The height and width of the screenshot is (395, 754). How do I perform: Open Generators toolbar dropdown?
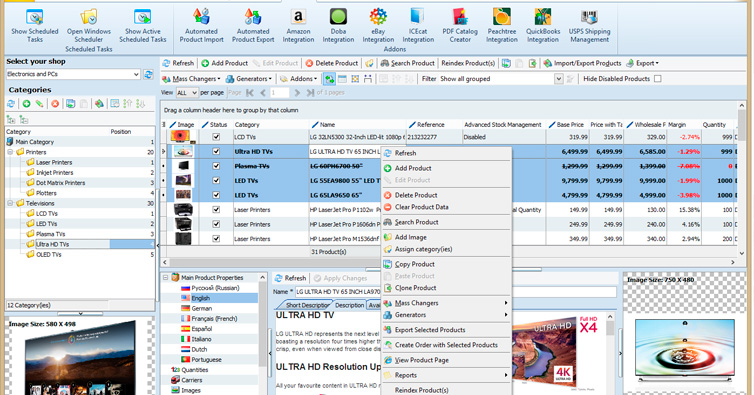[249, 79]
